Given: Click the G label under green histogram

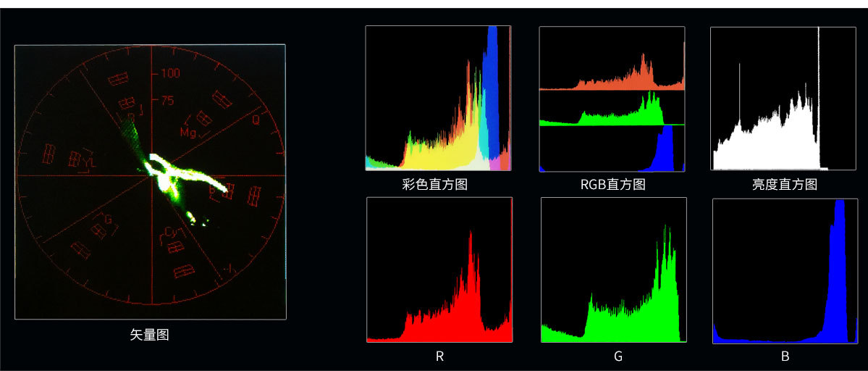Looking at the screenshot, I should click(x=618, y=357).
